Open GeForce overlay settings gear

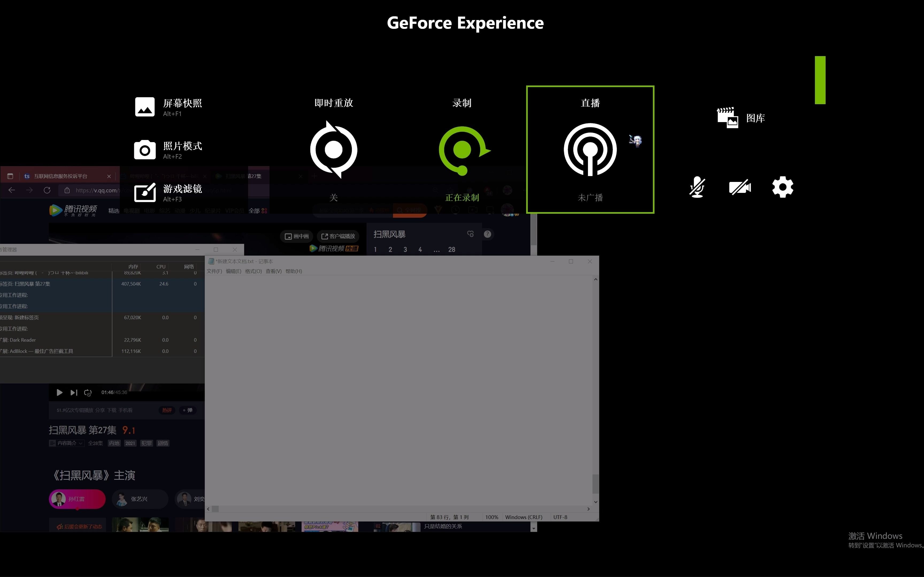pos(782,187)
